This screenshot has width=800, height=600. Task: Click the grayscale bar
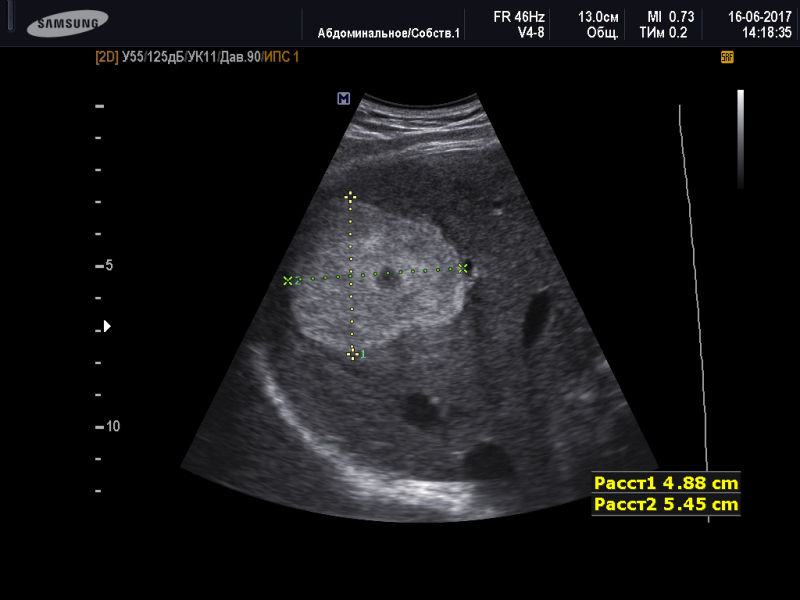[x=740, y=139]
